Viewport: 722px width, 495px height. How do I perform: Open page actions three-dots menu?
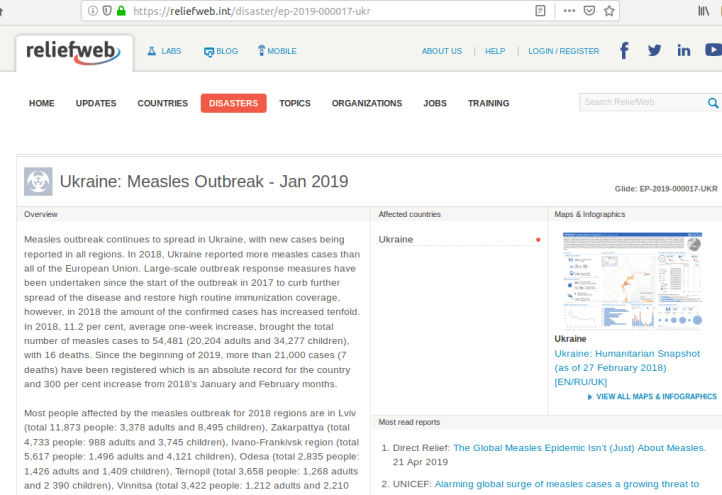coord(569,11)
